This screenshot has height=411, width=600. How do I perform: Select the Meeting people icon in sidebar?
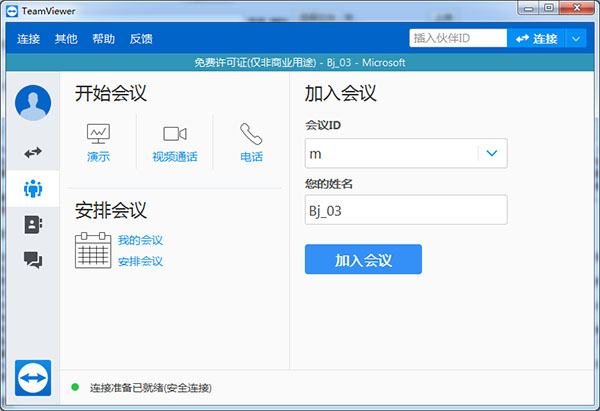point(33,189)
